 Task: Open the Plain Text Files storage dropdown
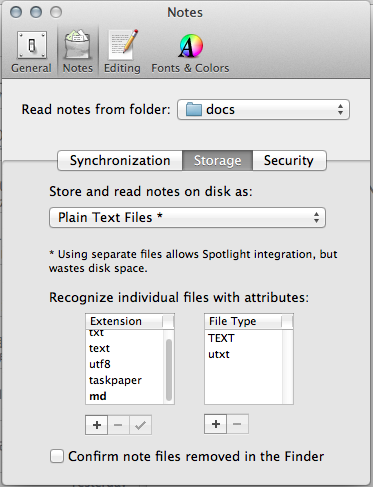[187, 218]
